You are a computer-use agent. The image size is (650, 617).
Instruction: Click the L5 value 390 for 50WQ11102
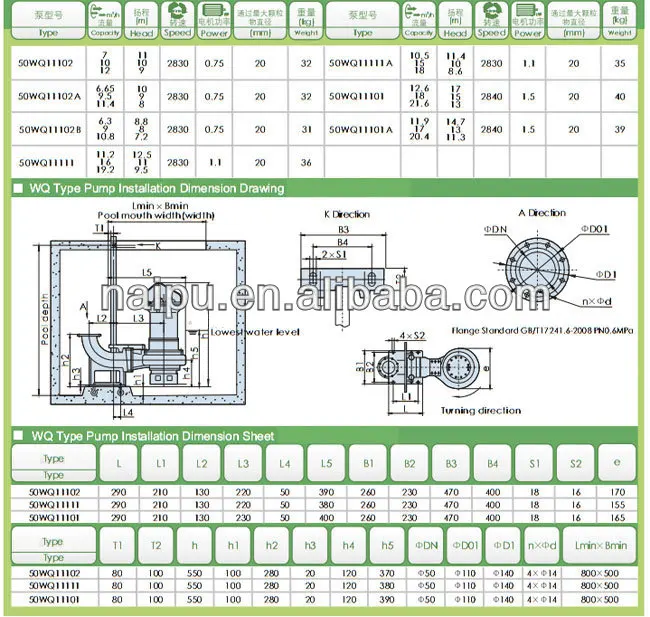point(326,492)
